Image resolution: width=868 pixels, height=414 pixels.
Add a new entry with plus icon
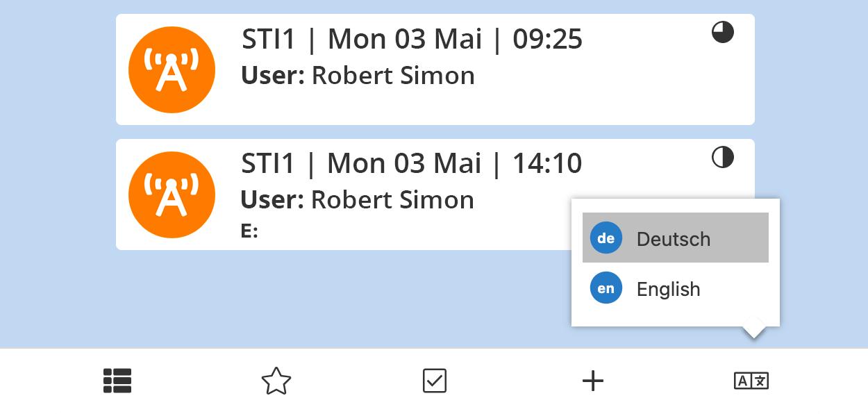592,381
